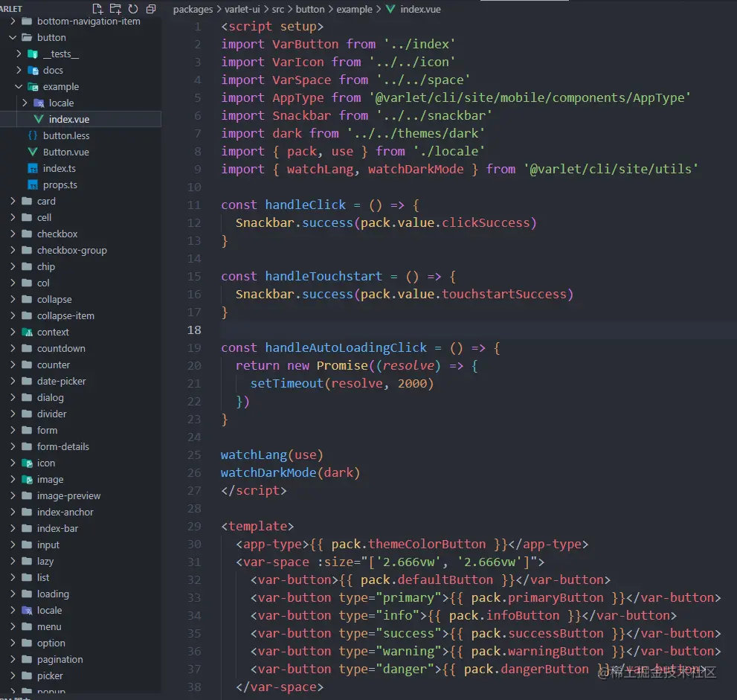Image resolution: width=737 pixels, height=700 pixels.
Task: Expand the pagination folder
Action: [x=13, y=660]
